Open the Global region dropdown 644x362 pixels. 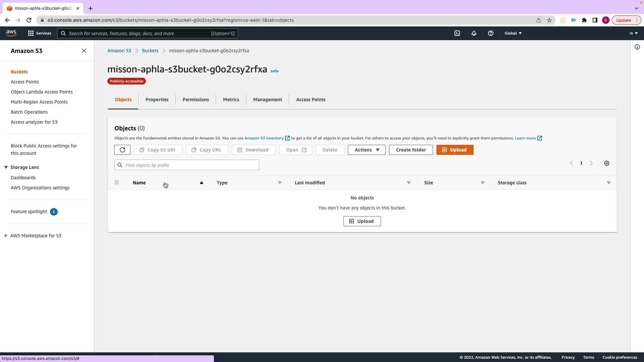(x=513, y=33)
